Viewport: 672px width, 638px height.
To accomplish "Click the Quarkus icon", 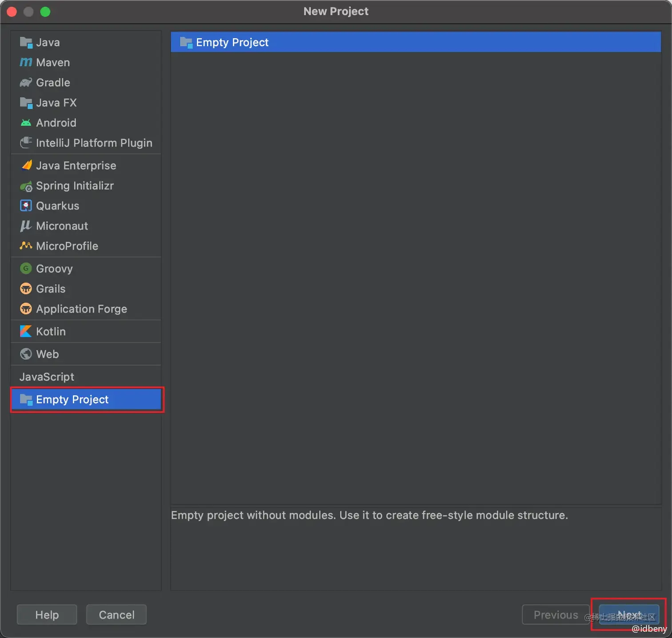I will [x=26, y=206].
